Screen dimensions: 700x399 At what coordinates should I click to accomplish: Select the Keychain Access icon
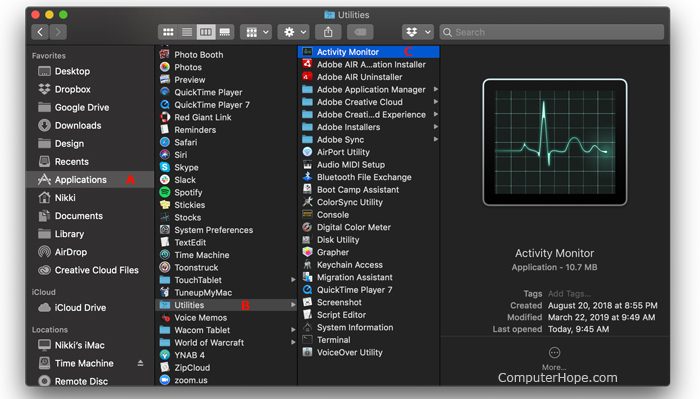pos(307,265)
